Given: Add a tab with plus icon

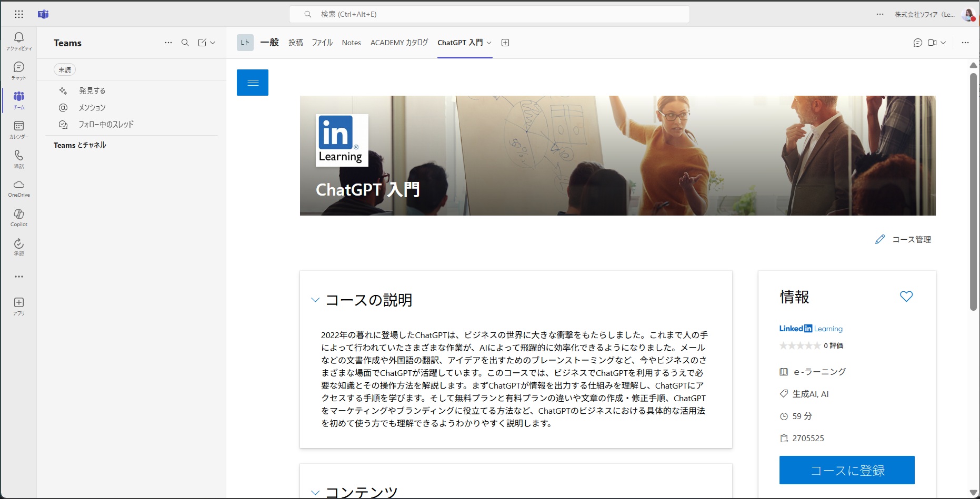Looking at the screenshot, I should click(x=505, y=43).
